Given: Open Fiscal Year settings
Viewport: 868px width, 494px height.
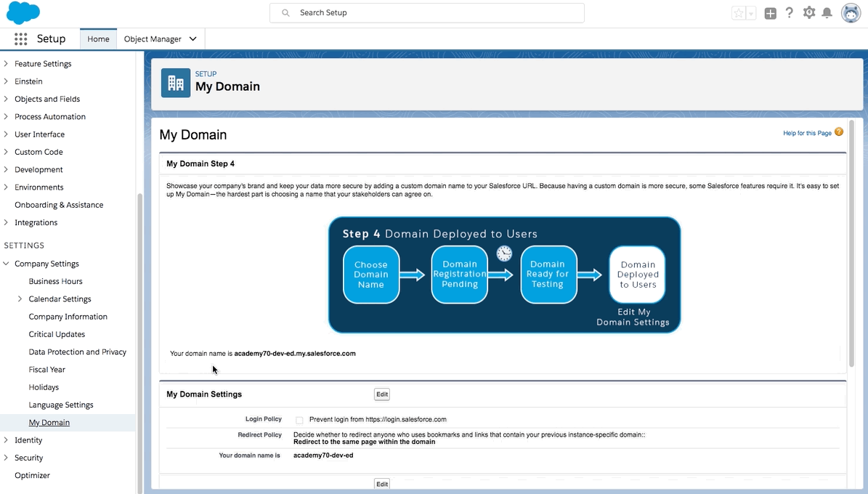Looking at the screenshot, I should [47, 370].
